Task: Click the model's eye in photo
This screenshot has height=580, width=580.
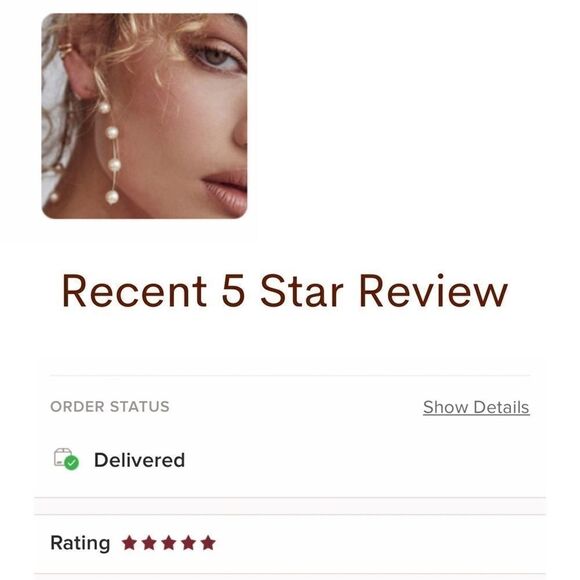Action: [218, 57]
